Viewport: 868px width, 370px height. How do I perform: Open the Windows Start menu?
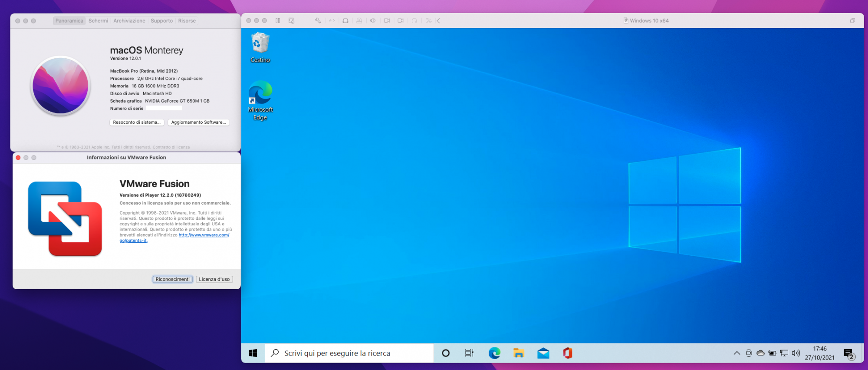click(253, 353)
